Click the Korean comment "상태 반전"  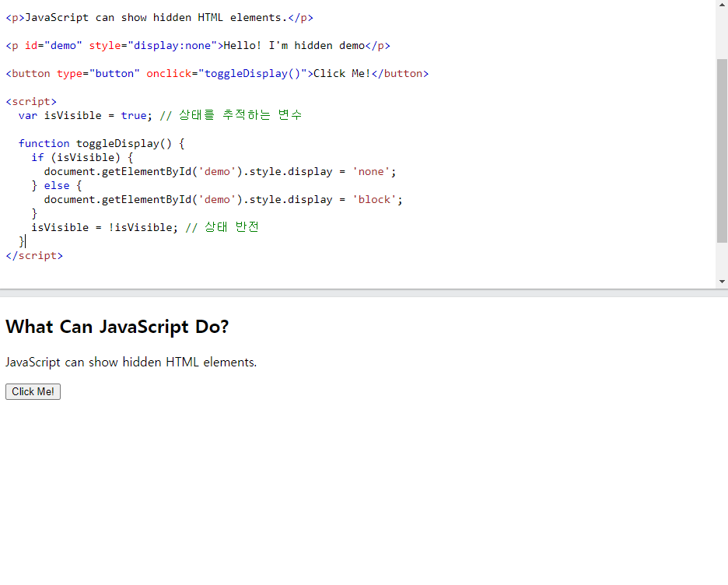(232, 226)
